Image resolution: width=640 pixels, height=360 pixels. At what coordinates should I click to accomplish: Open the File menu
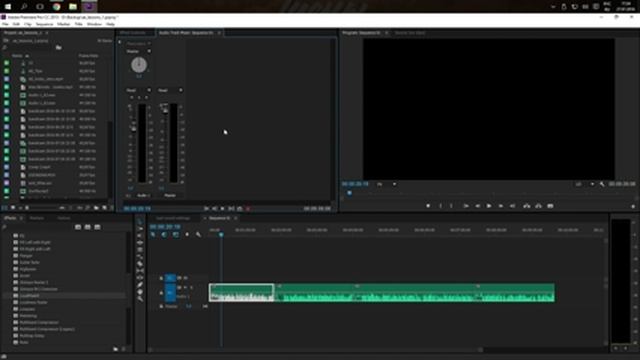[5, 24]
